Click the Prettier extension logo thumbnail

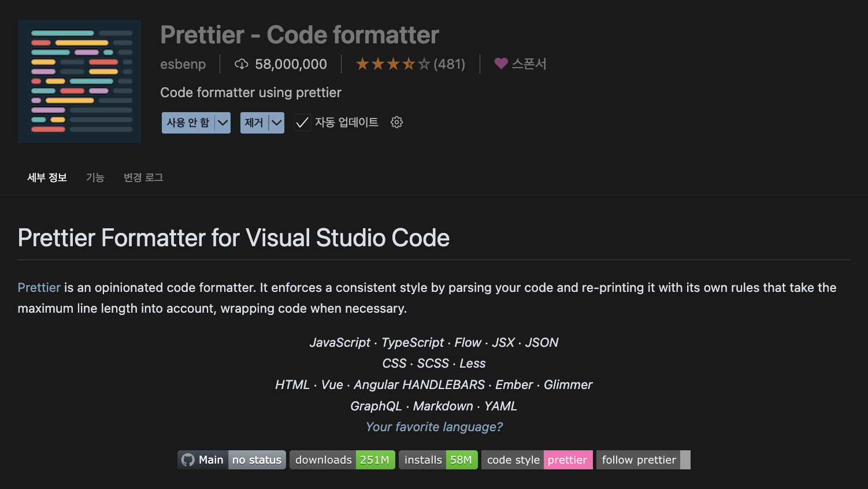(x=79, y=81)
